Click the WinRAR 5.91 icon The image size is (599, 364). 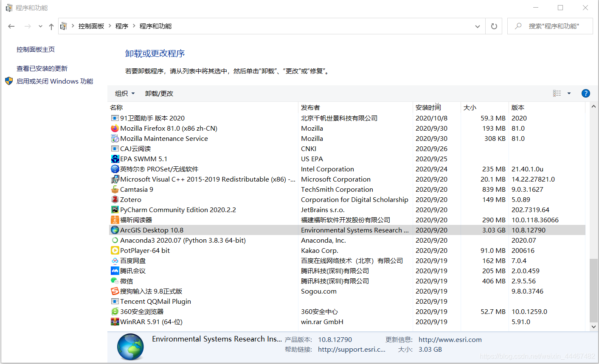coord(115,322)
